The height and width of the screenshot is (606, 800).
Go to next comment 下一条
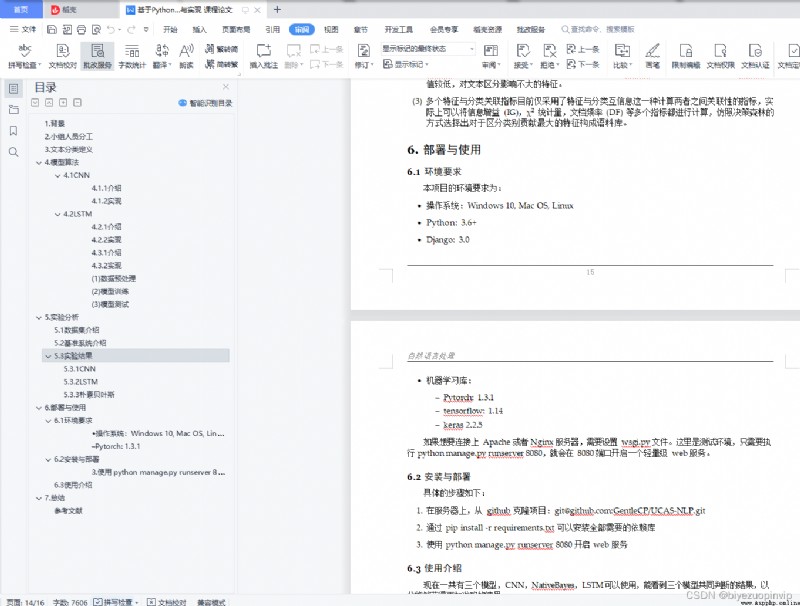[327, 64]
